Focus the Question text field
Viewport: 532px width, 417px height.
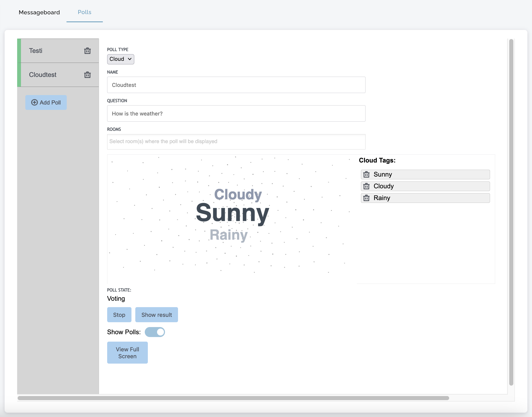coord(236,113)
